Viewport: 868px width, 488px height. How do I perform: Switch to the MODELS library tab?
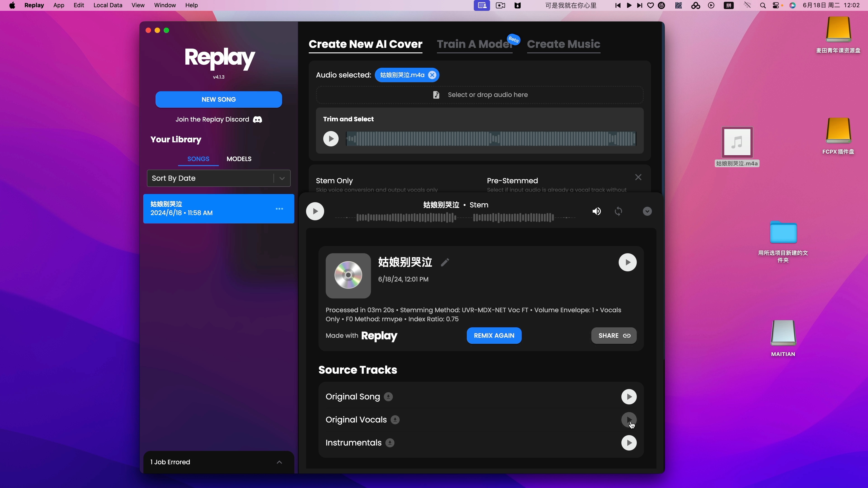pyautogui.click(x=239, y=159)
